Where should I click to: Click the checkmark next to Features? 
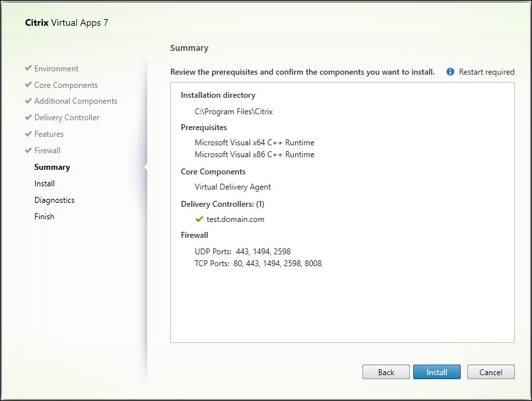point(28,134)
